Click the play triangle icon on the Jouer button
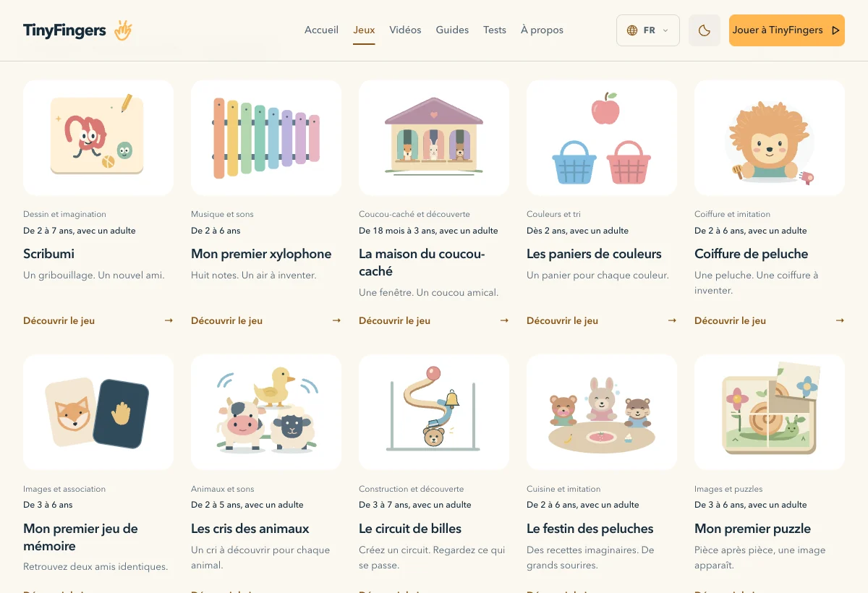 point(835,30)
